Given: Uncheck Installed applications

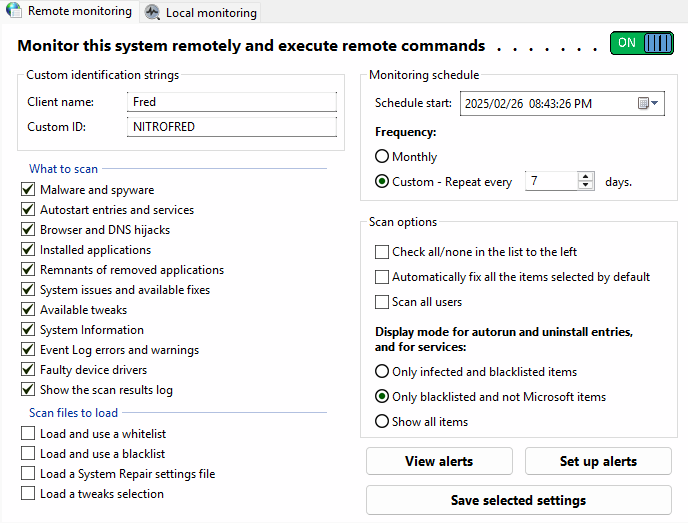Looking at the screenshot, I should pos(28,250).
